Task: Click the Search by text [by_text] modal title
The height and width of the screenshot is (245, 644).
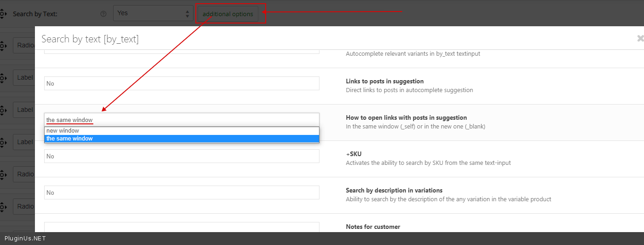Action: (90, 39)
